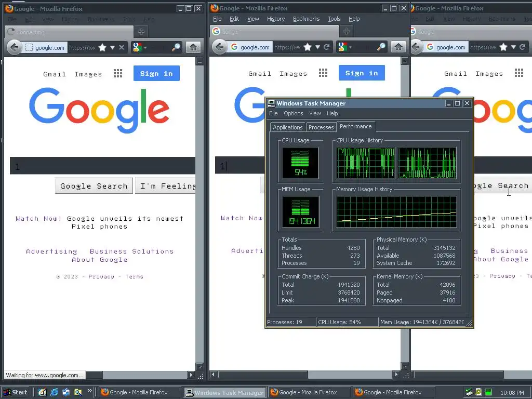
Task: Click I'm Feeling button in left Firefox
Action: click(165, 186)
